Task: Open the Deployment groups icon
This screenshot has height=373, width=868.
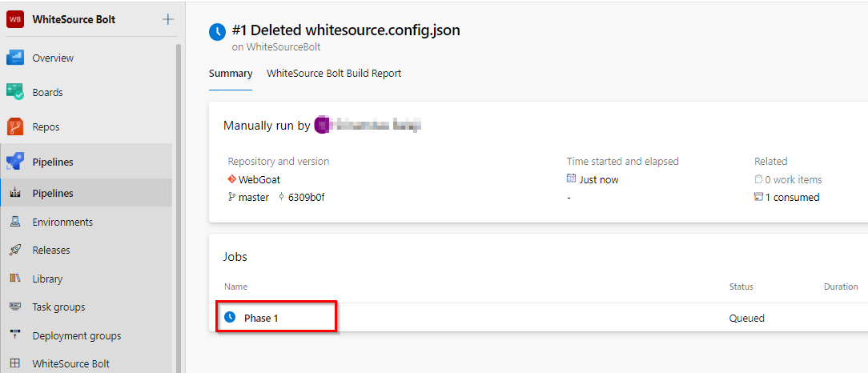Action: pyautogui.click(x=15, y=335)
